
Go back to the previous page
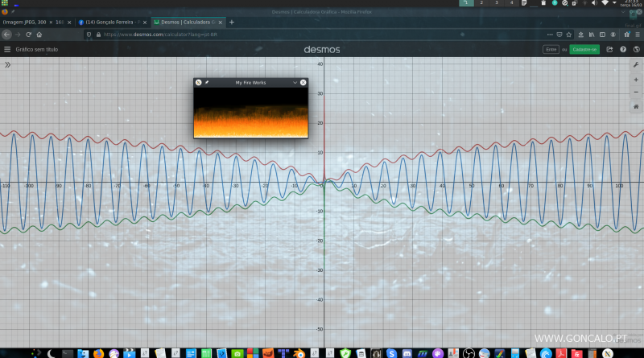click(x=6, y=35)
